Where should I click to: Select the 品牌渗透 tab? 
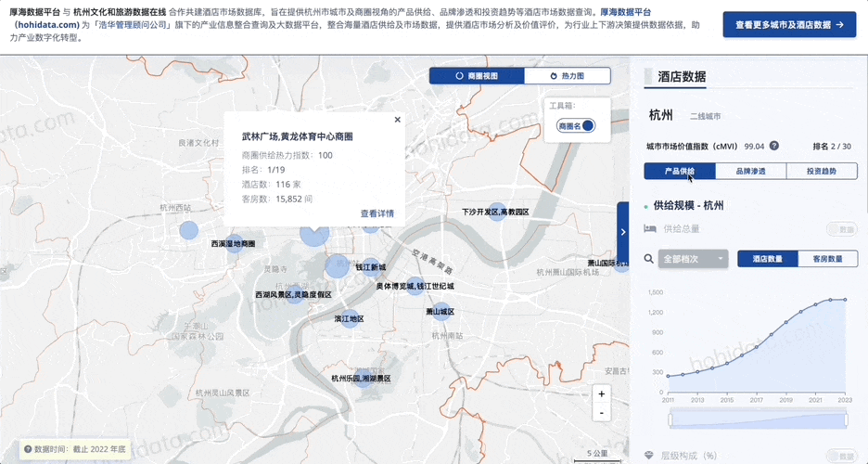pyautogui.click(x=750, y=171)
